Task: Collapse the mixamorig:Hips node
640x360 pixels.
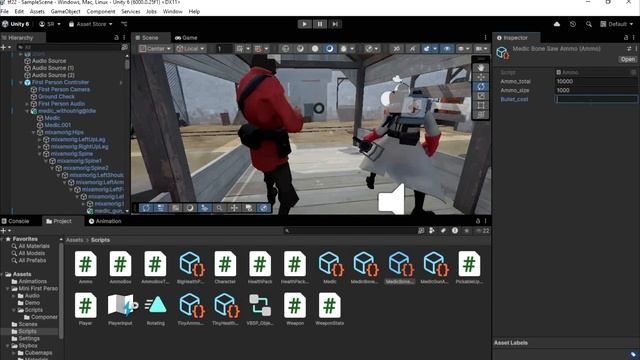Action: pos(33,133)
